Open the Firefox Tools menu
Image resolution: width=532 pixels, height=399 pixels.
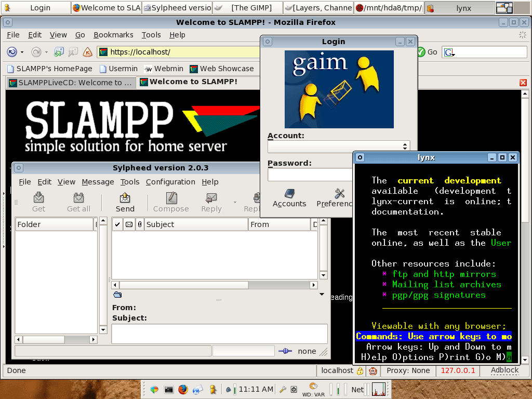(x=151, y=35)
